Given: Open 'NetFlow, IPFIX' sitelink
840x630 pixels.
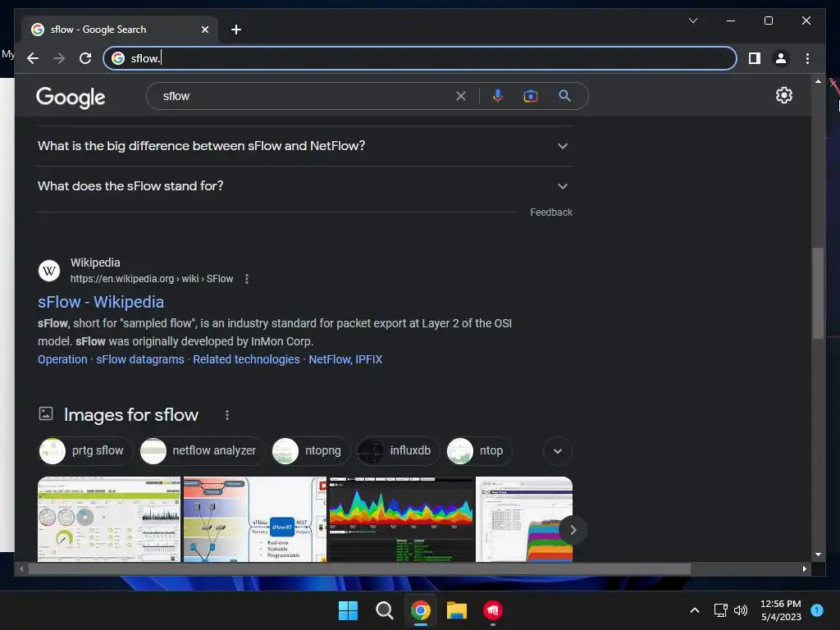Looking at the screenshot, I should (345, 359).
